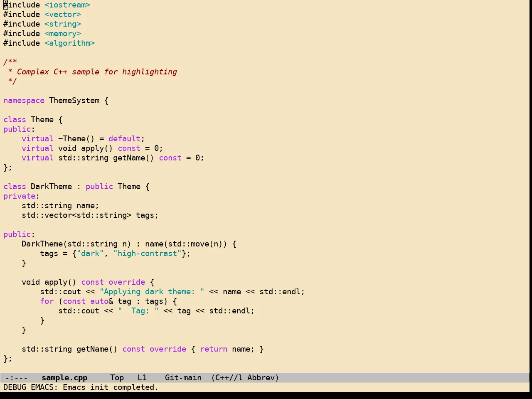Place cursor on '<algorithm>' include
Screen dimensions: 532x399
click(x=70, y=43)
